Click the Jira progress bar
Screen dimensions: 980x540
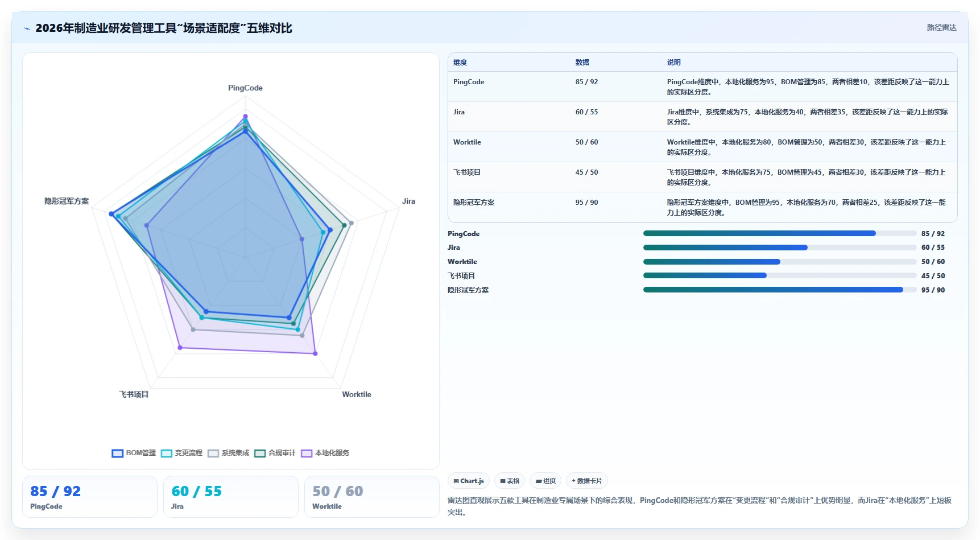[x=780, y=248]
